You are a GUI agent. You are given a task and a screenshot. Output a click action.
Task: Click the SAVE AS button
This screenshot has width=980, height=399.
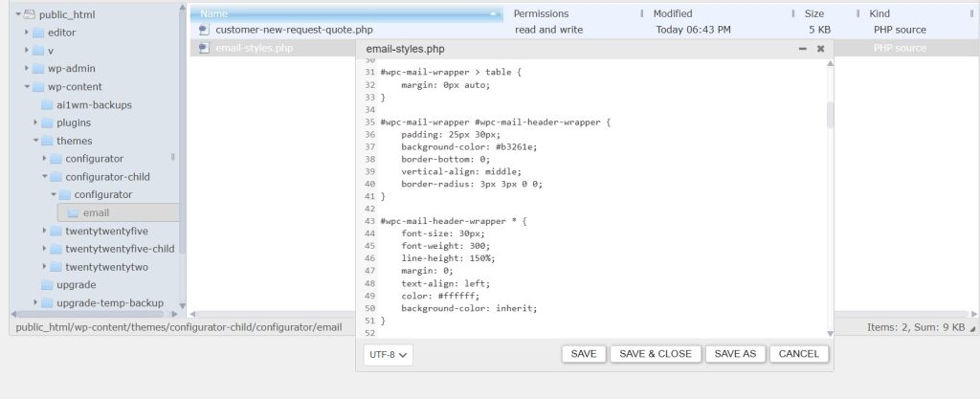735,354
